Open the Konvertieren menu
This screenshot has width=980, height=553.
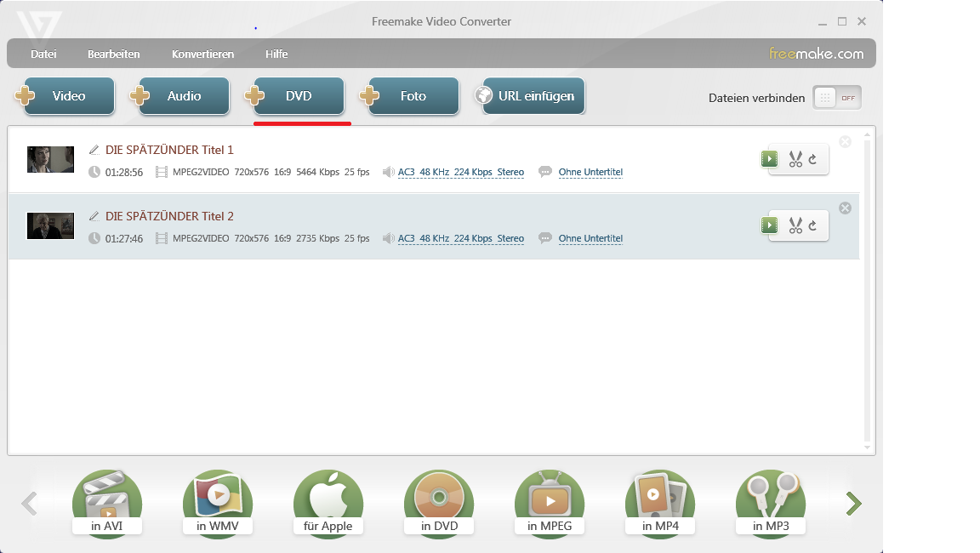click(x=202, y=54)
